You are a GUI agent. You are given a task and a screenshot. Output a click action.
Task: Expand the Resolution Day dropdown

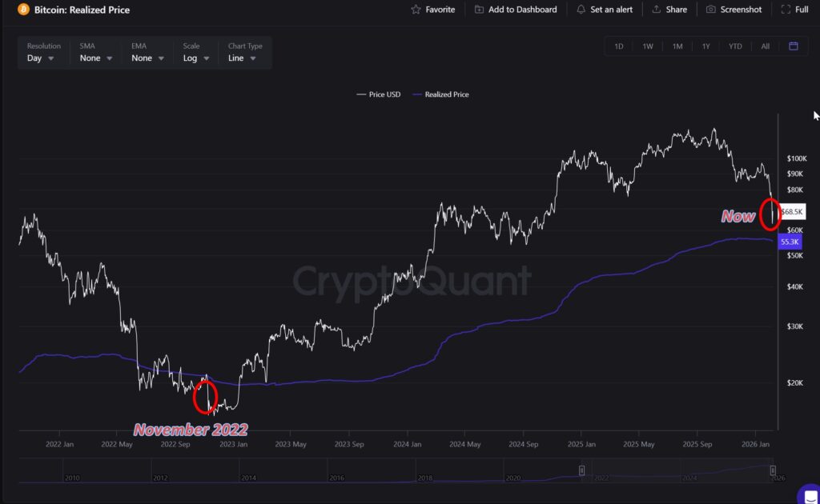coord(41,58)
